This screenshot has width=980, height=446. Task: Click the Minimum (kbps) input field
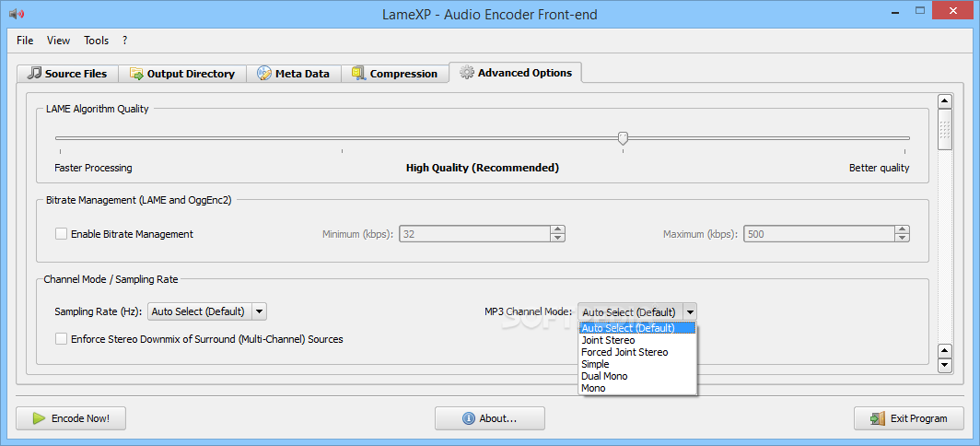coord(474,234)
